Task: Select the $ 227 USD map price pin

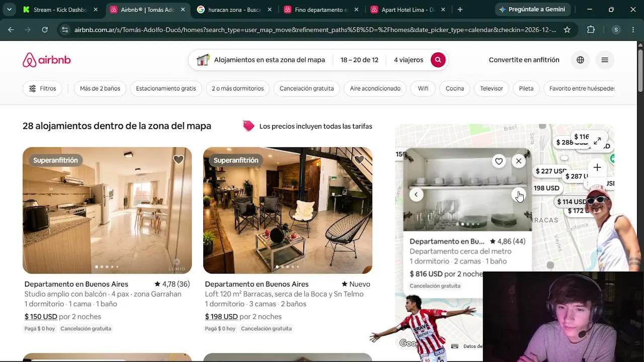Action: pyautogui.click(x=550, y=171)
